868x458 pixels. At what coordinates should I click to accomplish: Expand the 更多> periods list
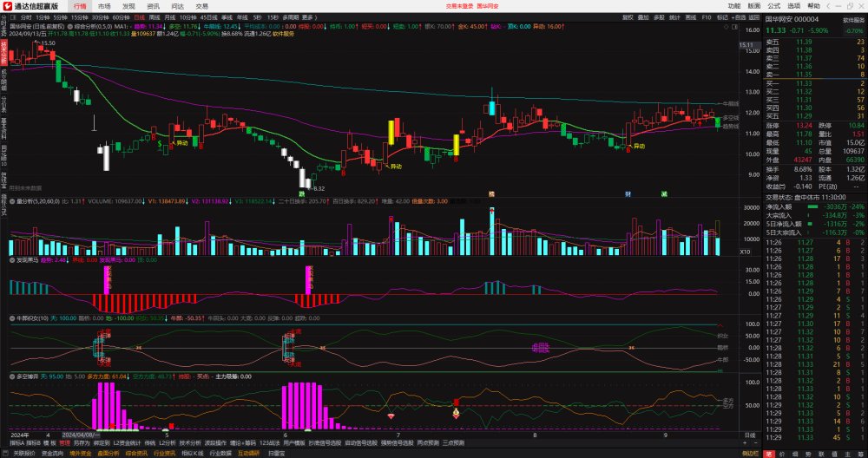tap(309, 17)
